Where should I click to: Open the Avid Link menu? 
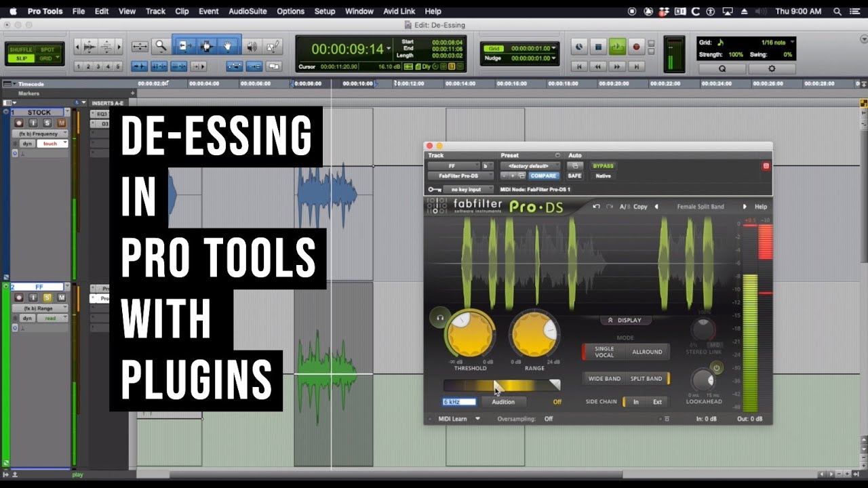[x=399, y=12]
